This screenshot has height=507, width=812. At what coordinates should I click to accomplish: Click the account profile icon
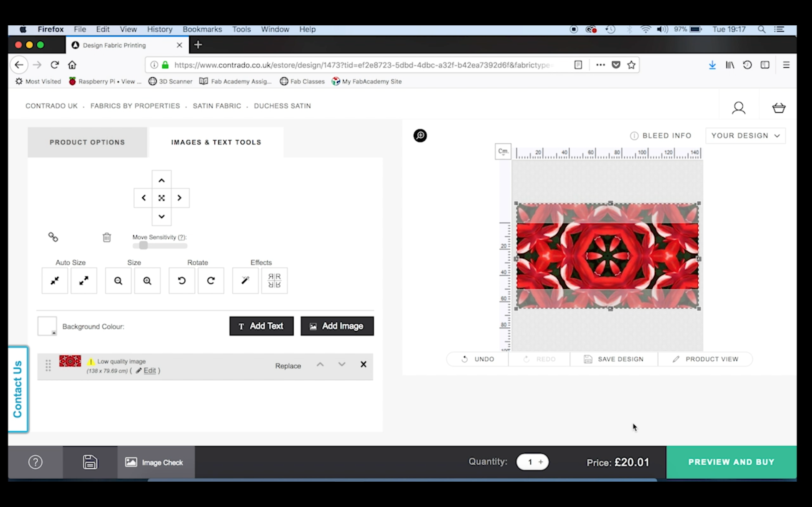[739, 108]
